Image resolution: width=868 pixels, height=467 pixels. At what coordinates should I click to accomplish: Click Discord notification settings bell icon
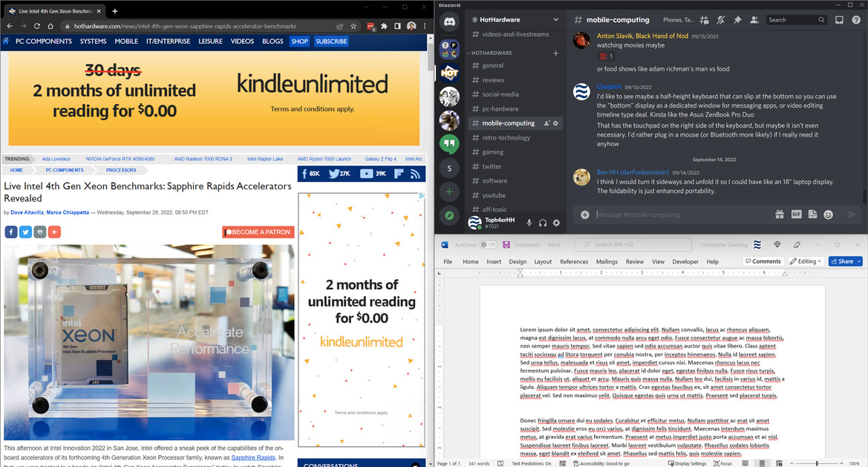pos(721,20)
